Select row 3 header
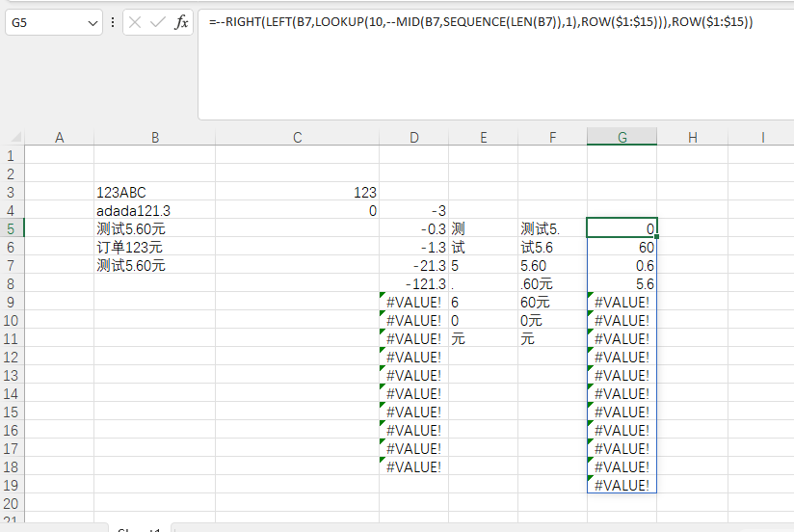This screenshot has width=794, height=532. point(11,193)
